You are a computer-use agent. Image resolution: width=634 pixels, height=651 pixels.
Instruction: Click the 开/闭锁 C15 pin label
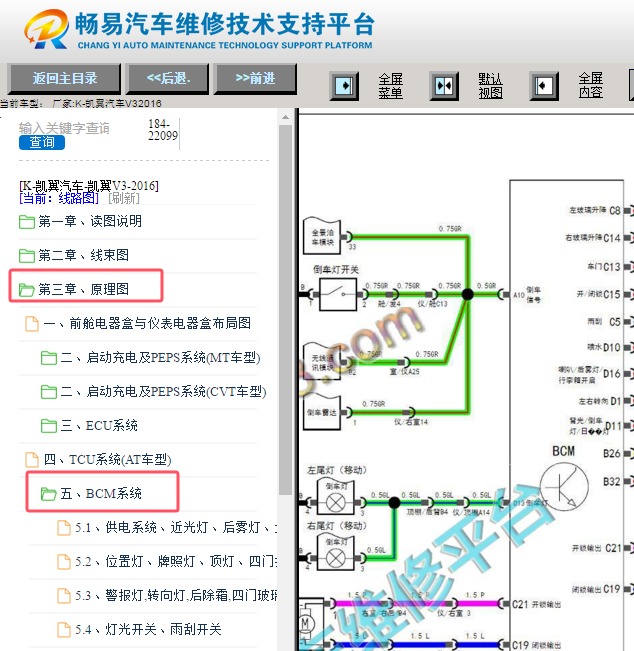click(x=598, y=294)
